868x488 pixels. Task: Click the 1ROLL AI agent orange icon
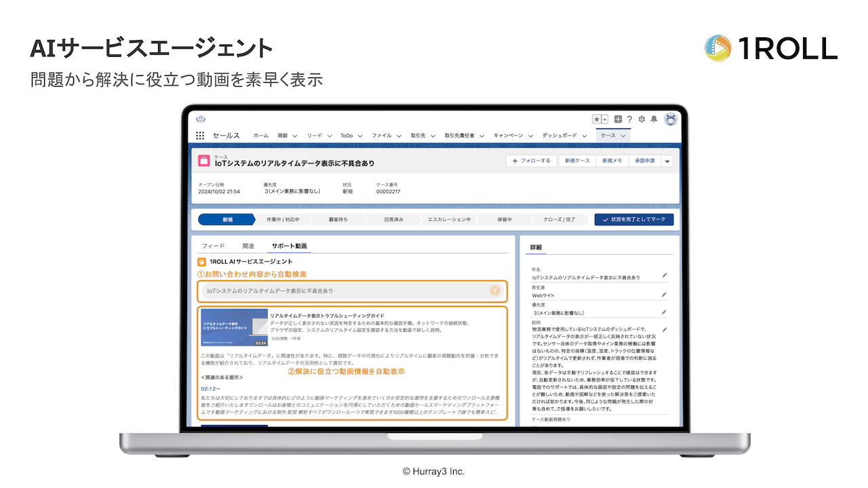click(201, 261)
